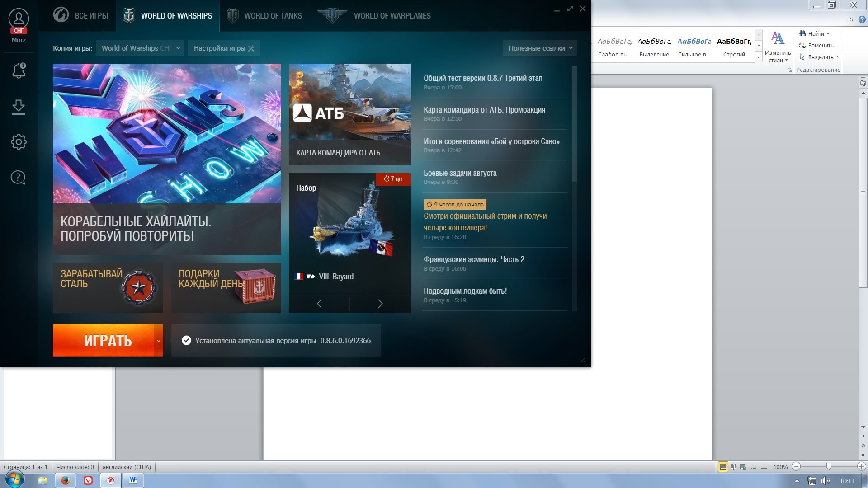The image size is (868, 488).
Task: Apply the Выделение style in Word
Action: [x=654, y=47]
